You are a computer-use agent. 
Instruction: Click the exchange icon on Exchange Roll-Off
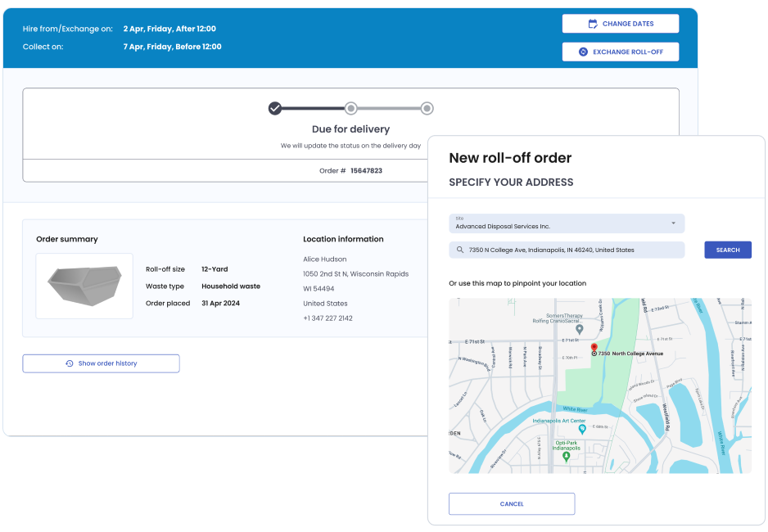coord(583,52)
